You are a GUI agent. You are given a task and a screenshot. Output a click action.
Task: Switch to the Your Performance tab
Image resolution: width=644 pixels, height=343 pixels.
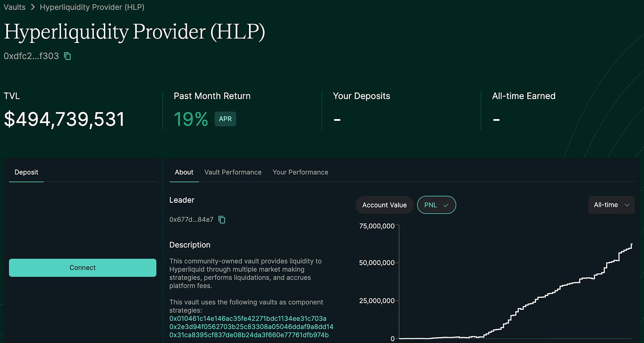(x=300, y=172)
